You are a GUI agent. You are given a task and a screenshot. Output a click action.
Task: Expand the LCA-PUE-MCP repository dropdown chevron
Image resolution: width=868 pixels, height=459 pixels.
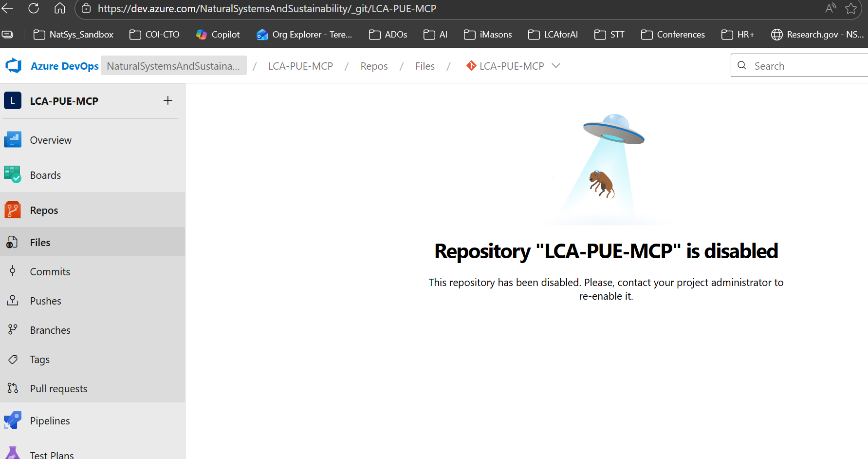(556, 66)
